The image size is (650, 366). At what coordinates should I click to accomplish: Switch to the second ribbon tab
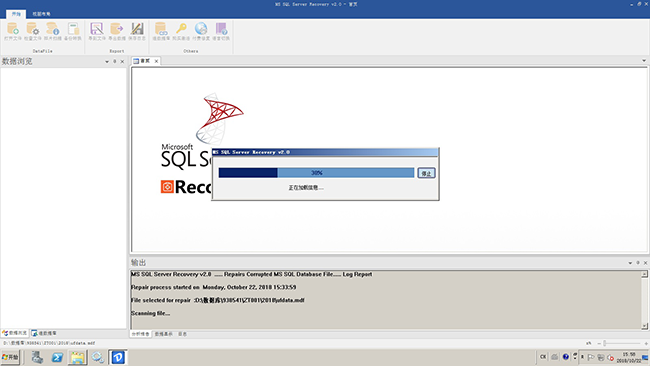(x=41, y=14)
